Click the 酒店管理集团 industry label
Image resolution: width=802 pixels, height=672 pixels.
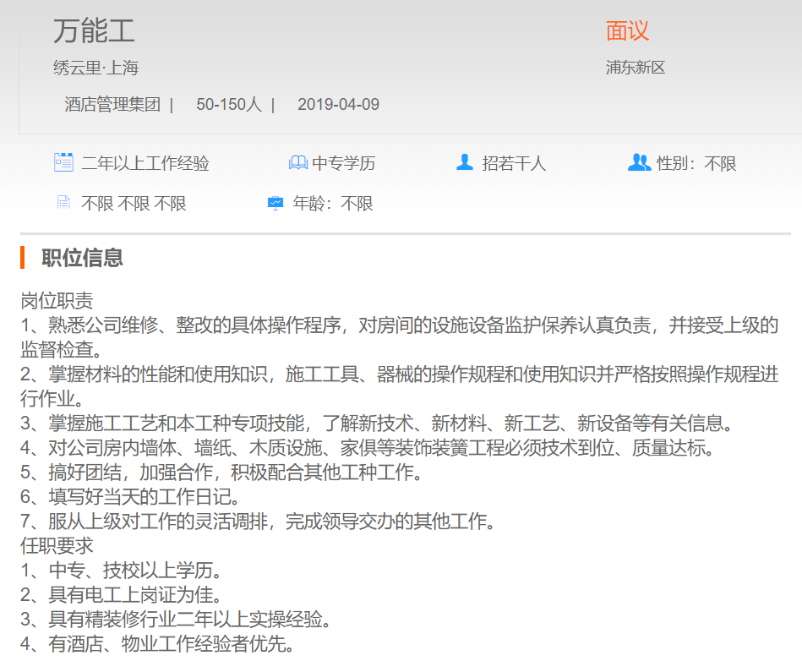click(112, 105)
